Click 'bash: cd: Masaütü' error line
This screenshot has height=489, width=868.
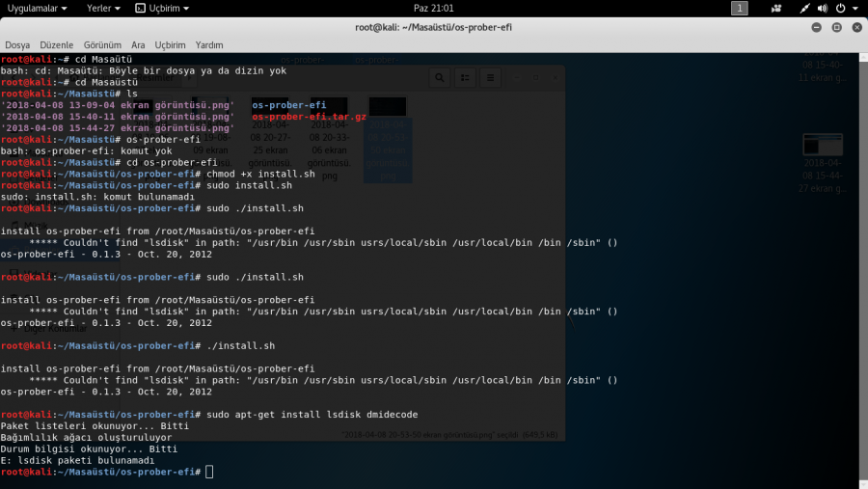pyautogui.click(x=144, y=70)
